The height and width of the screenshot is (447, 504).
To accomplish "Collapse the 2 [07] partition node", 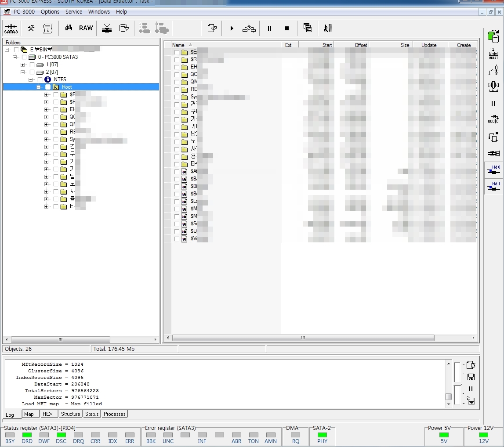I will (x=22, y=72).
